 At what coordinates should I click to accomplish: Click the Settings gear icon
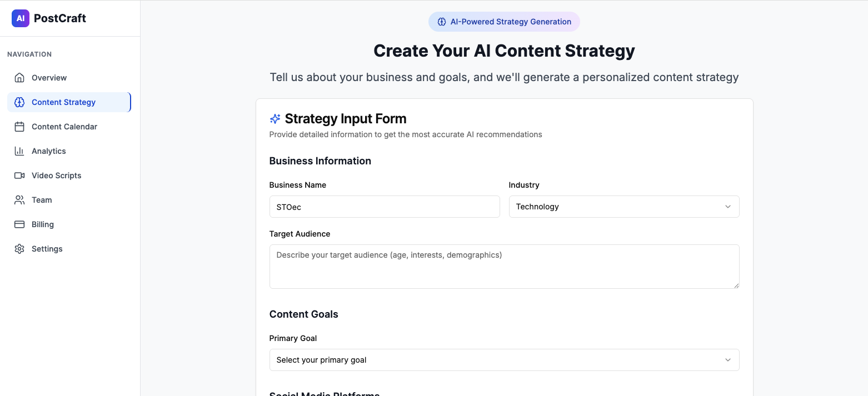point(19,249)
